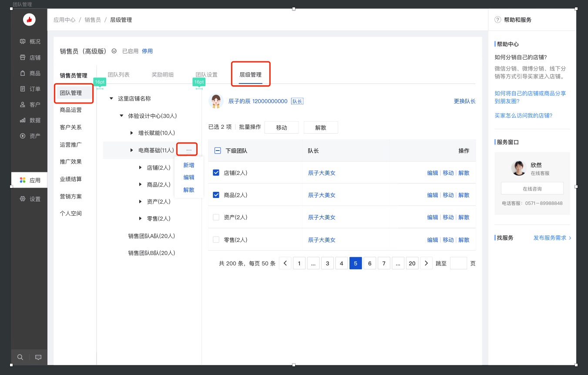Click the red thumbs-up logo icon
This screenshot has height=375, width=588.
tap(29, 20)
